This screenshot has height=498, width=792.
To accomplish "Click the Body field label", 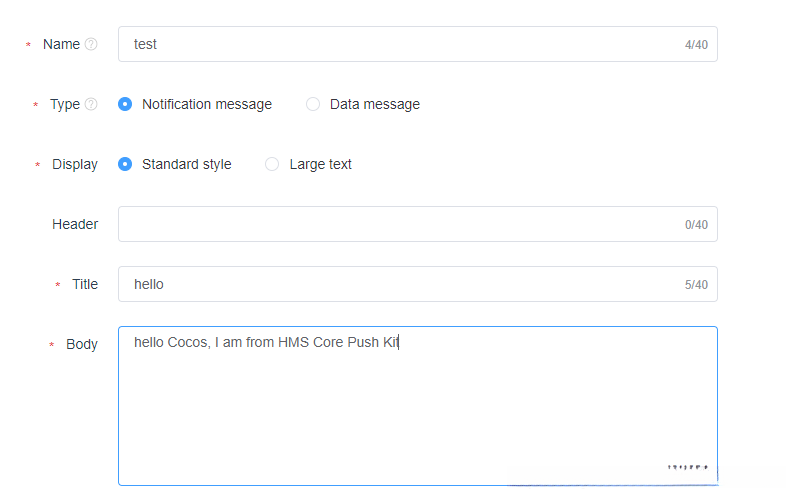I will (x=82, y=344).
